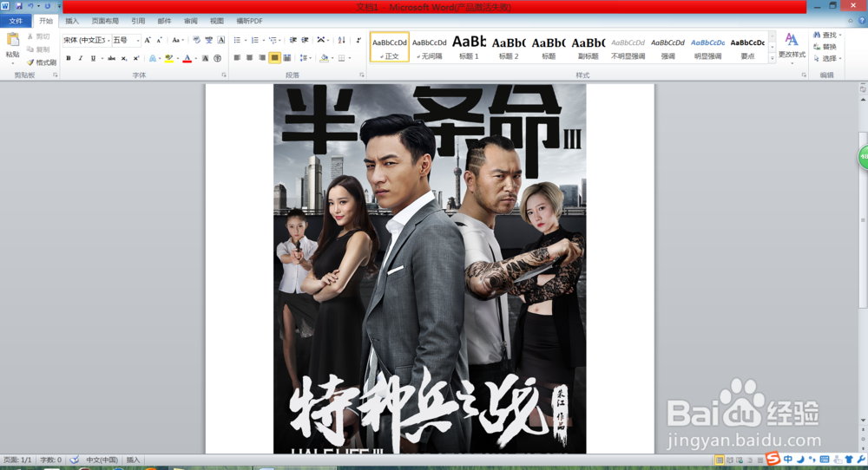This screenshot has width=868, height=470.
Task: Click the Character Border icon
Action: pos(220,40)
